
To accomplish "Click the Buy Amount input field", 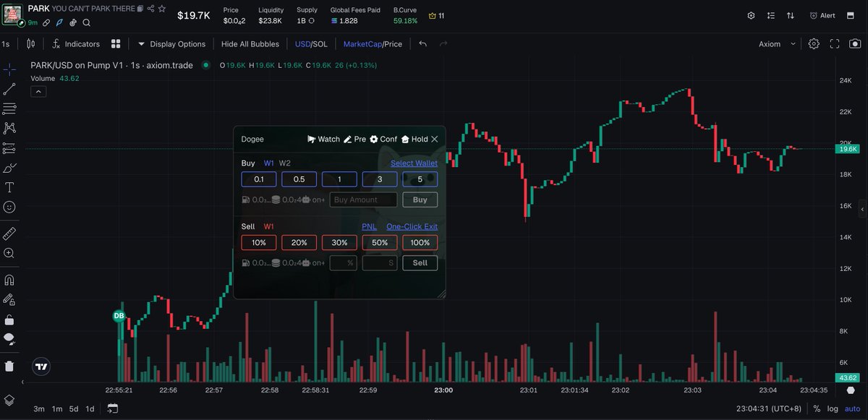I will click(364, 200).
